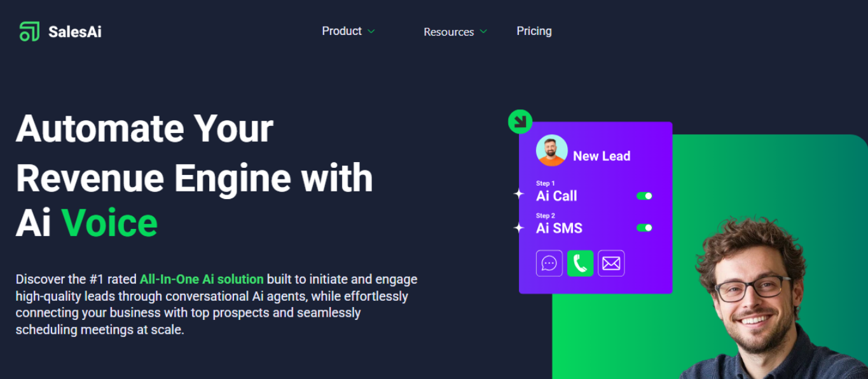Click the green Voice heading text

click(x=109, y=223)
